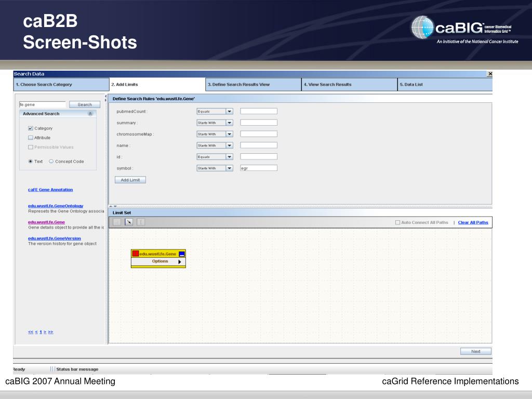
Task: Enable the Attribute checkbox
Action: pyautogui.click(x=31, y=138)
